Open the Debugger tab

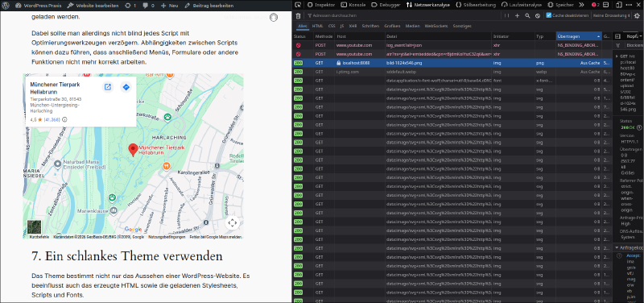tap(386, 6)
